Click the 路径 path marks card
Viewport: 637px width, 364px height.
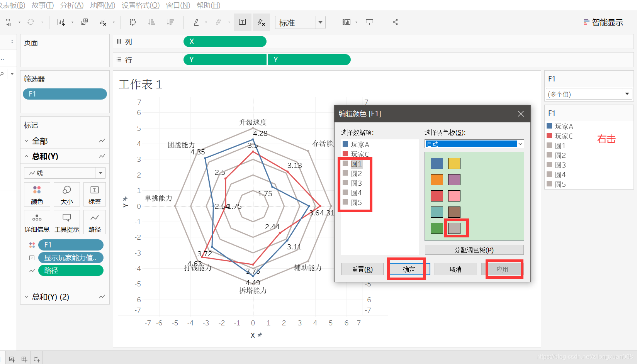[95, 222]
